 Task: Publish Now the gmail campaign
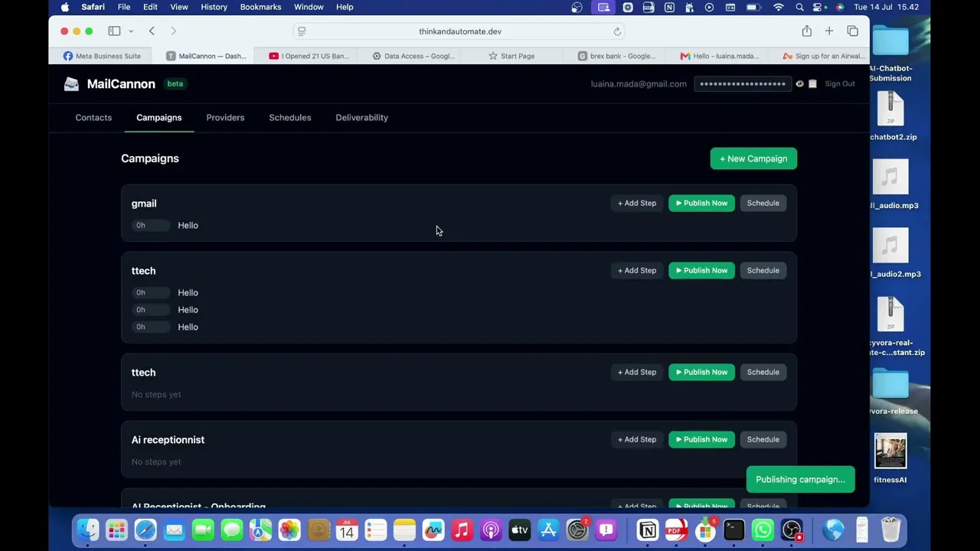point(701,204)
